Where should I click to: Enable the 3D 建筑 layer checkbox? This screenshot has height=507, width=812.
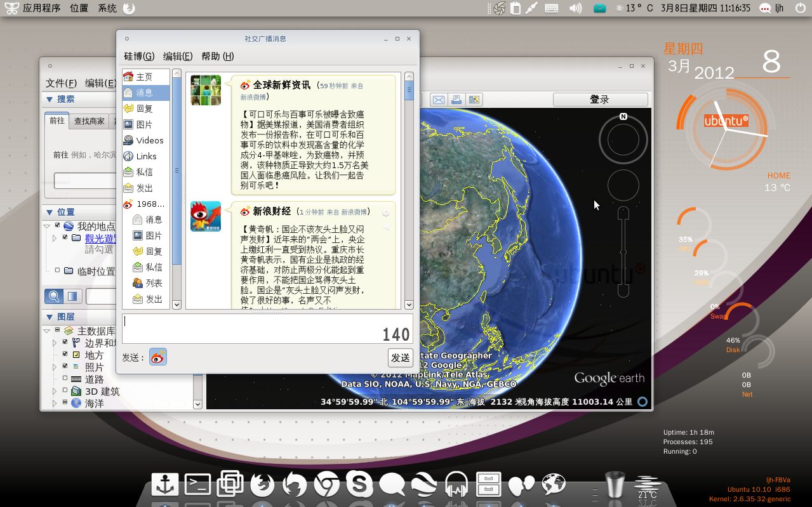65,390
